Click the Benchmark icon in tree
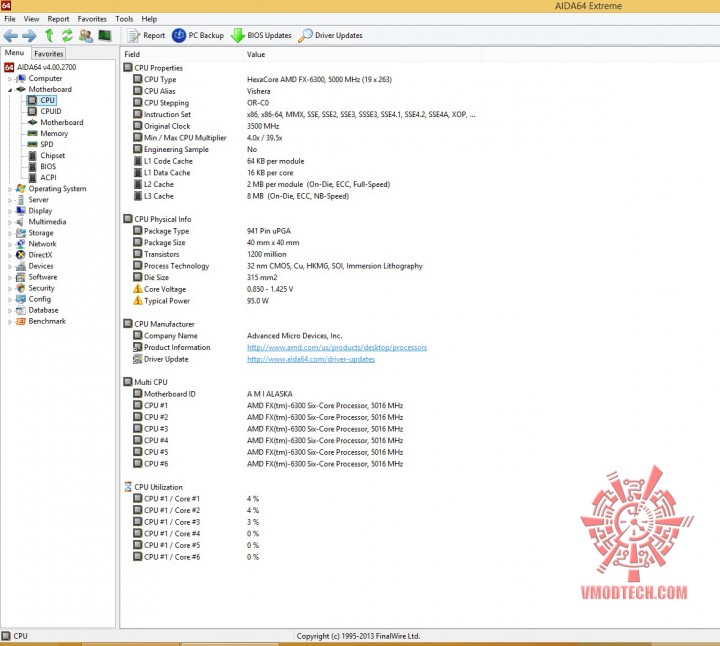Image resolution: width=720 pixels, height=646 pixels. (21, 321)
